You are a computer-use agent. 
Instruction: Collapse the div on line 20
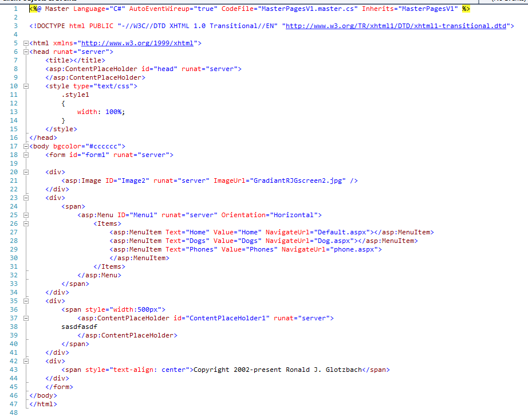click(26, 172)
